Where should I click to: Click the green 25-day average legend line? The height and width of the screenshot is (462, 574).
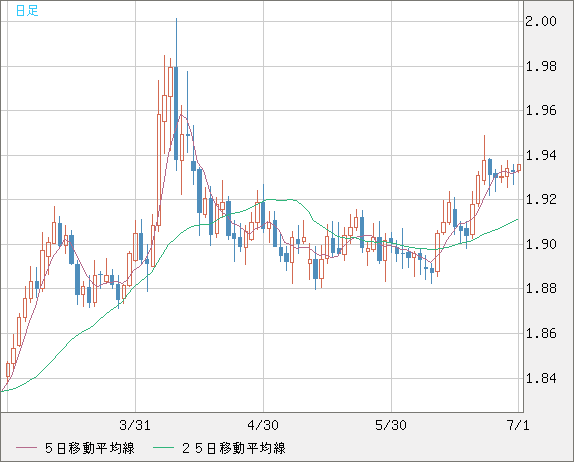[163, 448]
